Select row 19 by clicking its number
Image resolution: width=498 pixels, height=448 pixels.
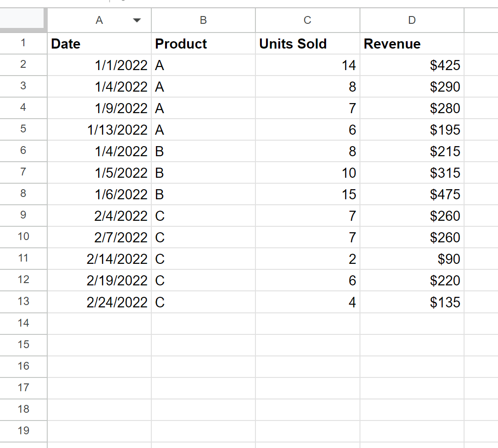tap(23, 431)
